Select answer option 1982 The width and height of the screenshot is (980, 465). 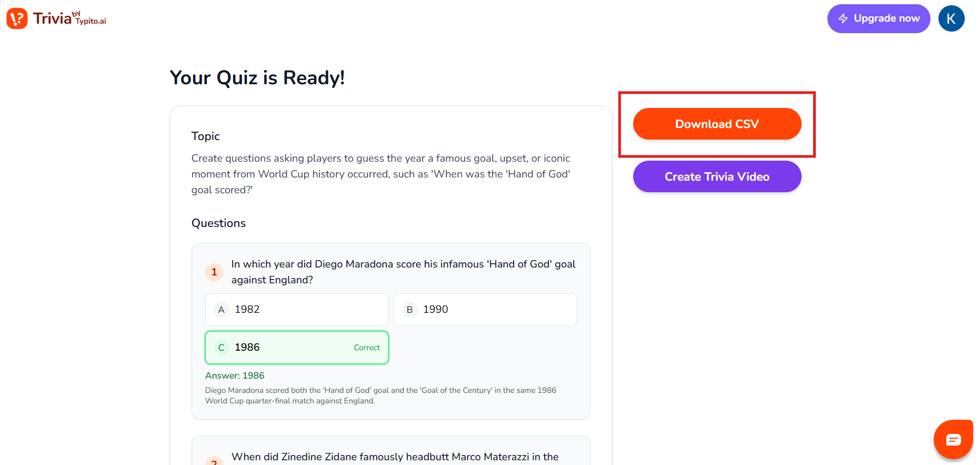(x=296, y=310)
